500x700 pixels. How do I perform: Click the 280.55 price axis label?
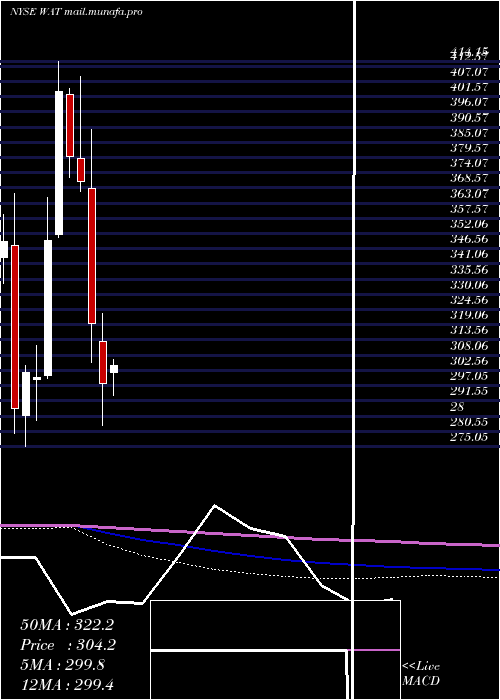point(469,422)
